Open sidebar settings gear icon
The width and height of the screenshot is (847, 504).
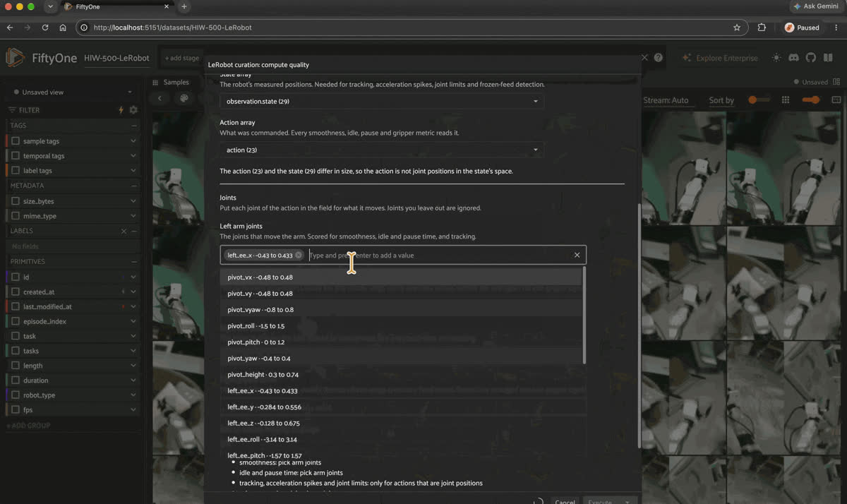tap(133, 110)
